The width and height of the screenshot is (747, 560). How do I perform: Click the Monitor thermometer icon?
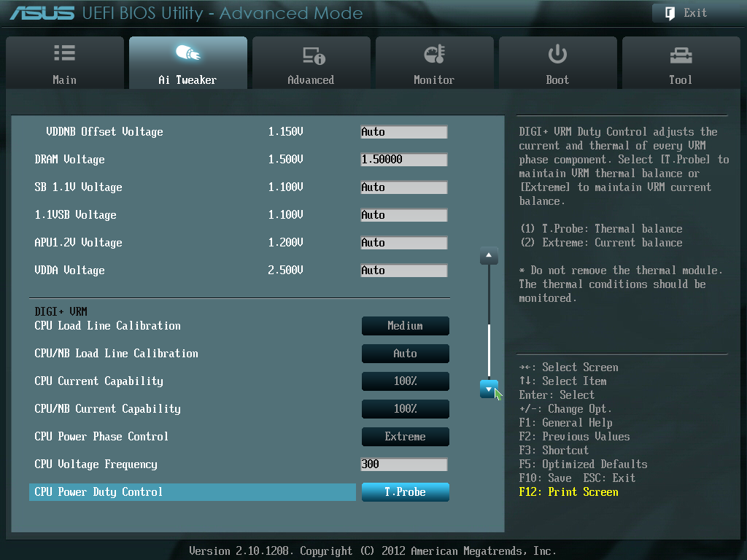(x=434, y=54)
